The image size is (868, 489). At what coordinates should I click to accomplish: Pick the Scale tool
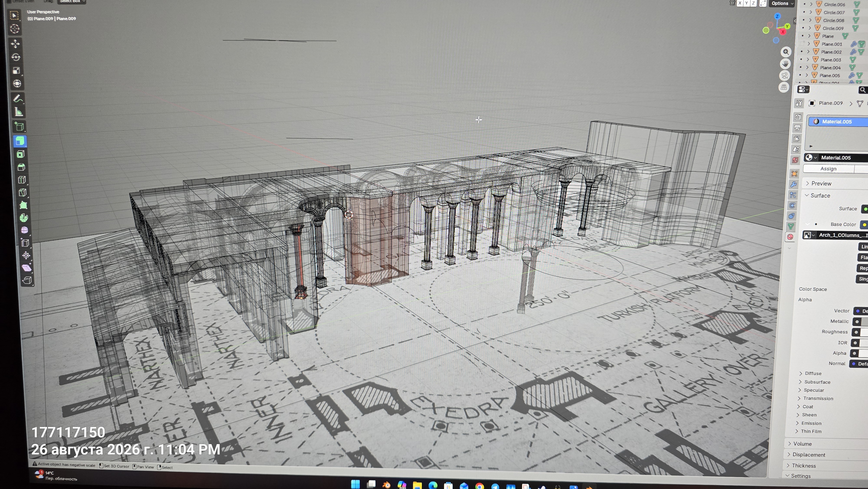click(x=17, y=70)
